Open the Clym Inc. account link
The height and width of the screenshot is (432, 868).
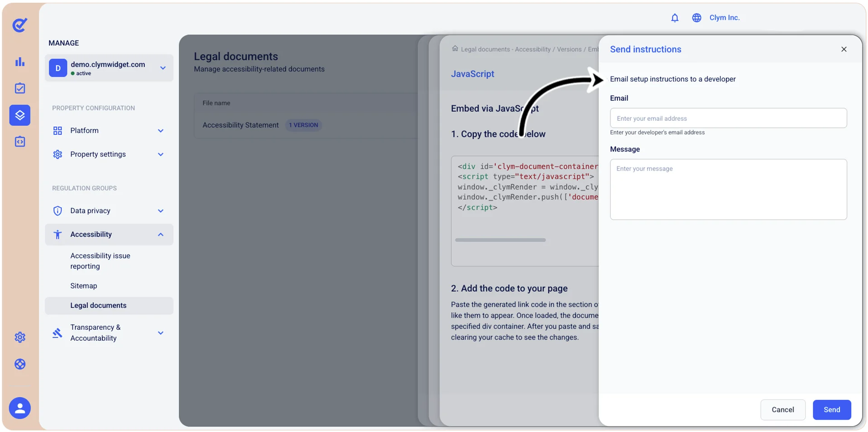tap(724, 18)
